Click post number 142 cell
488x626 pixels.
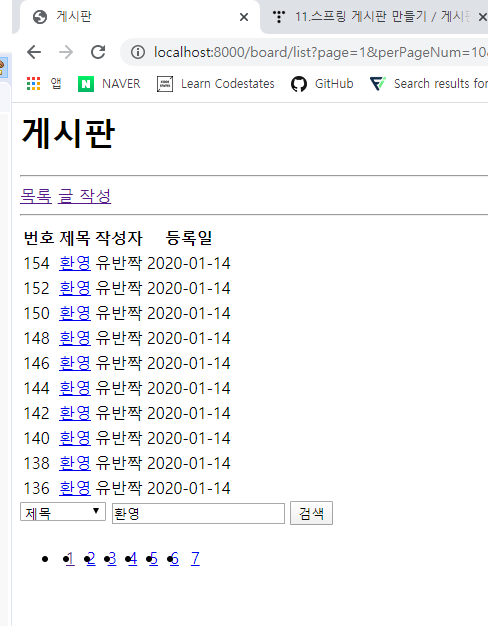click(x=36, y=413)
